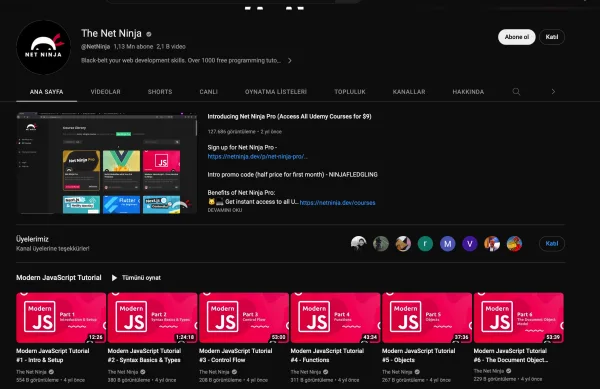Screen dimensions: 600x389
Task: Search within the channel using magnifier icon
Action: click(x=516, y=91)
